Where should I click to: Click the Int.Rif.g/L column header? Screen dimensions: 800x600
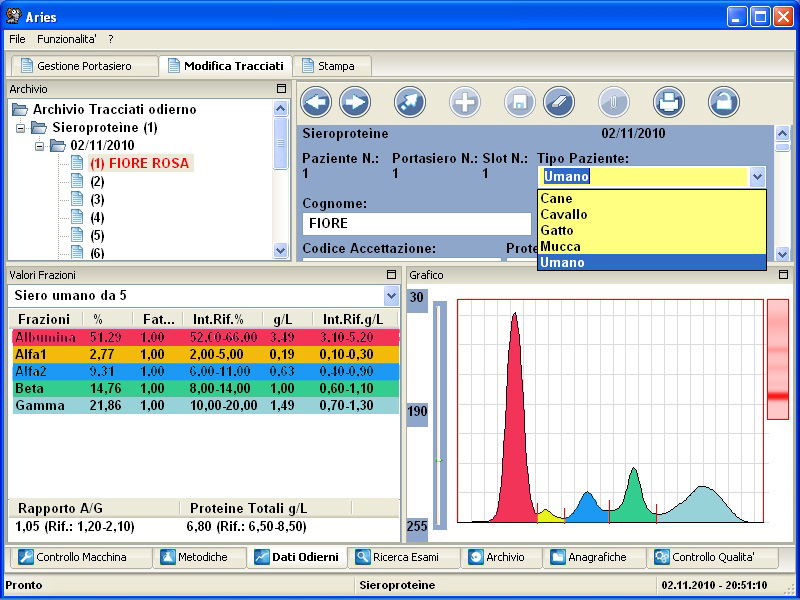(x=355, y=319)
